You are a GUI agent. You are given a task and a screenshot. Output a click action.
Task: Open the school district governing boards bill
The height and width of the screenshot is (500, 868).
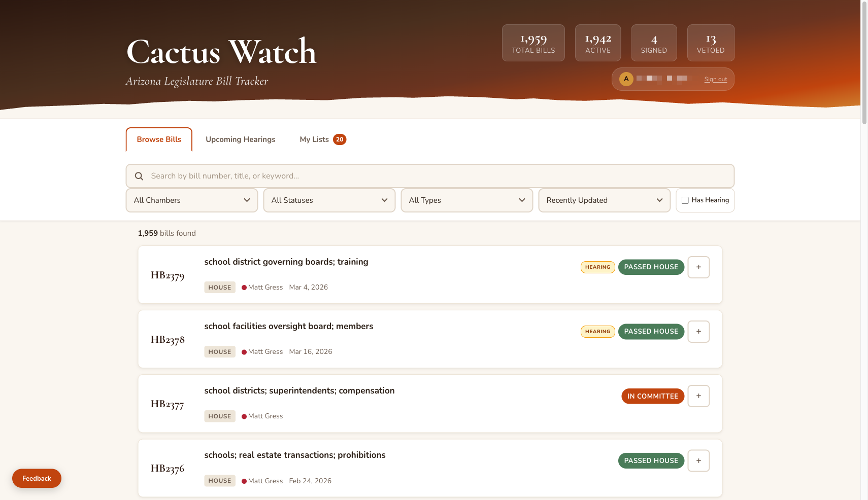tap(286, 262)
